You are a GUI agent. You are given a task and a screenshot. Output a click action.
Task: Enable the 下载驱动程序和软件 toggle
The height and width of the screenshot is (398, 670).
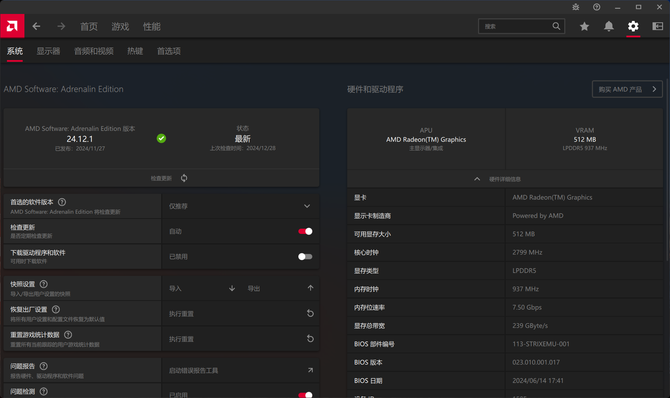tap(305, 256)
